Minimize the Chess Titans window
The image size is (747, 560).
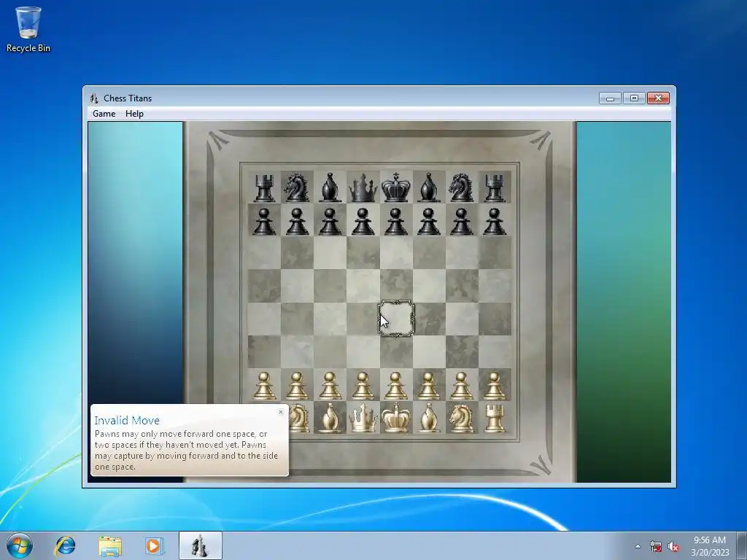coord(611,98)
